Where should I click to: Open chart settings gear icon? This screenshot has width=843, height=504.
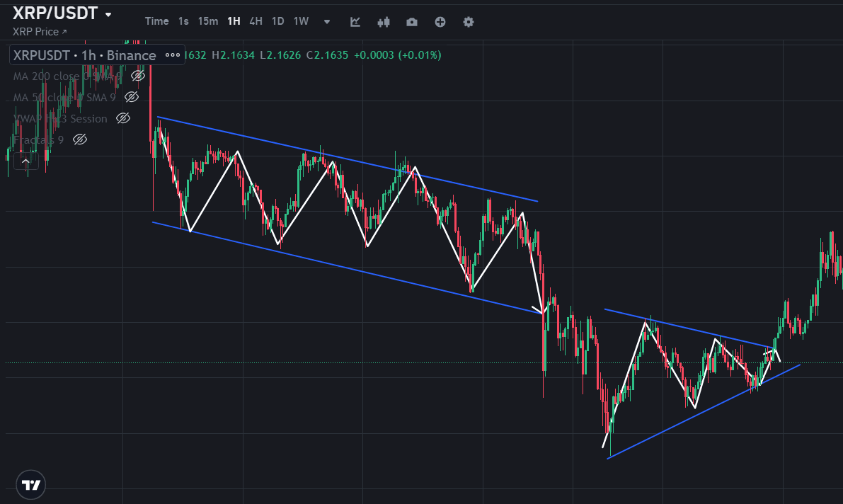[x=469, y=21]
